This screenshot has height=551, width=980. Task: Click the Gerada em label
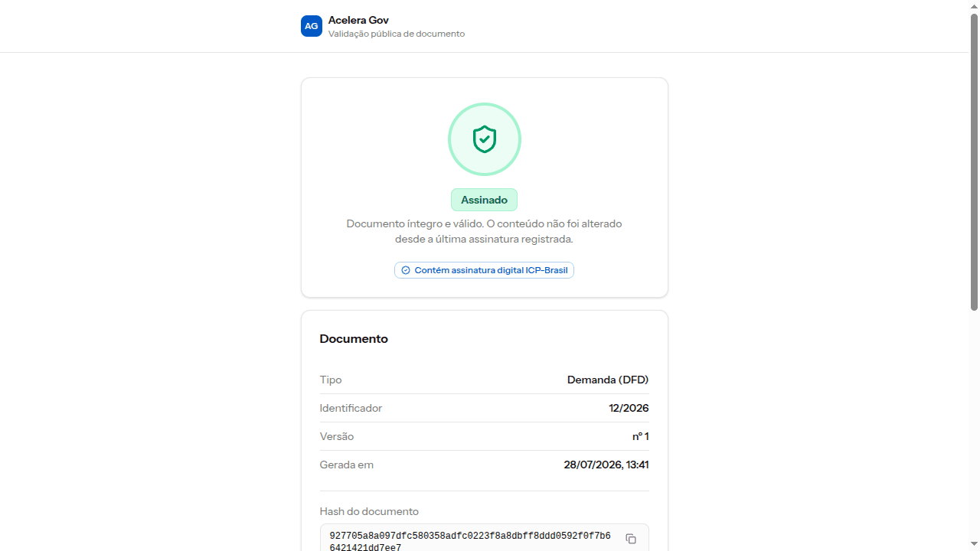point(347,465)
